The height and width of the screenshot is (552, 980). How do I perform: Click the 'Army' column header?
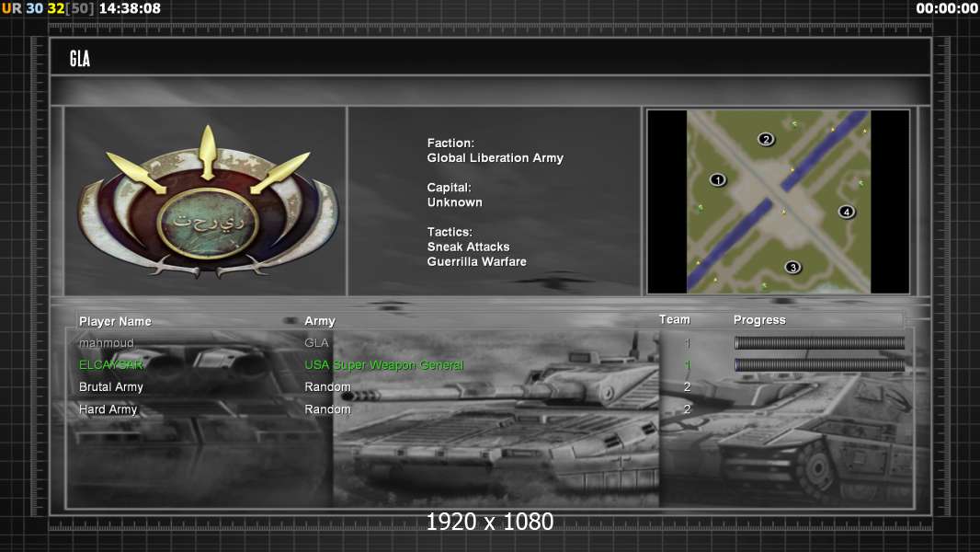tap(319, 321)
